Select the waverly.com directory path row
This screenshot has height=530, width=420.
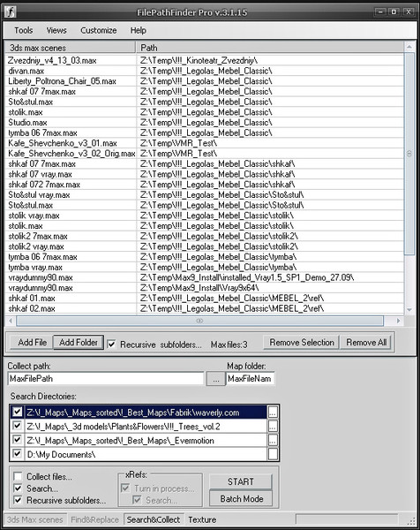(146, 413)
